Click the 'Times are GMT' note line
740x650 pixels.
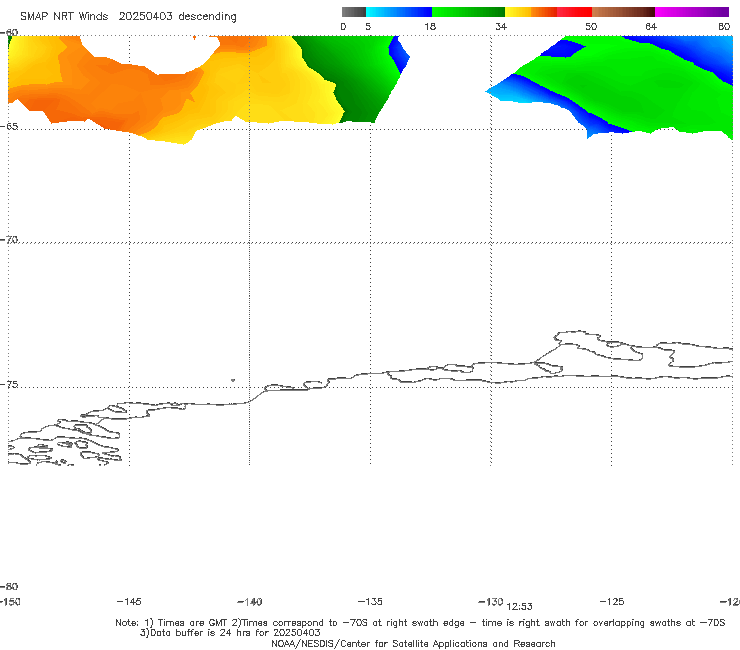click(420, 623)
